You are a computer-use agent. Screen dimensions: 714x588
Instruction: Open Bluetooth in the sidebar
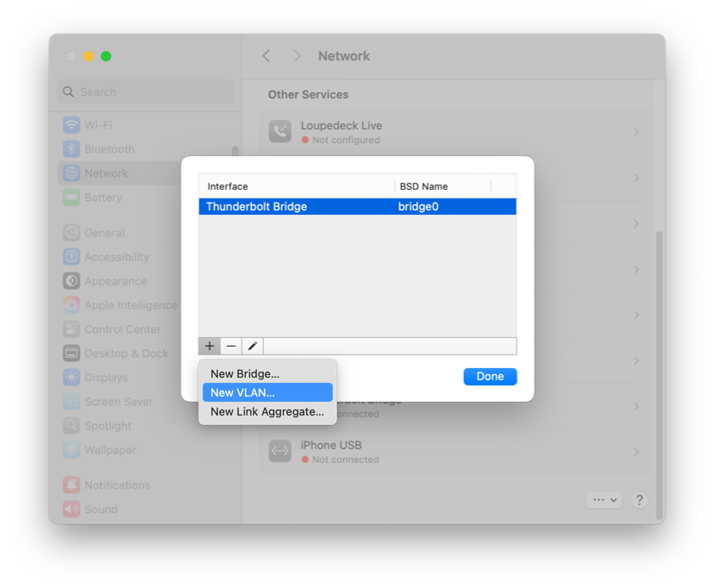(x=109, y=149)
